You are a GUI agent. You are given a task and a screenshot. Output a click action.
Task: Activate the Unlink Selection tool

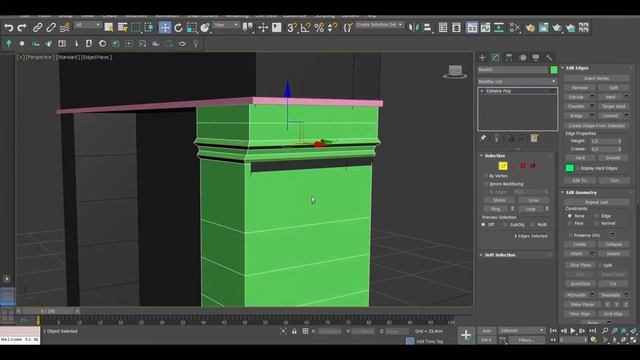pos(51,28)
